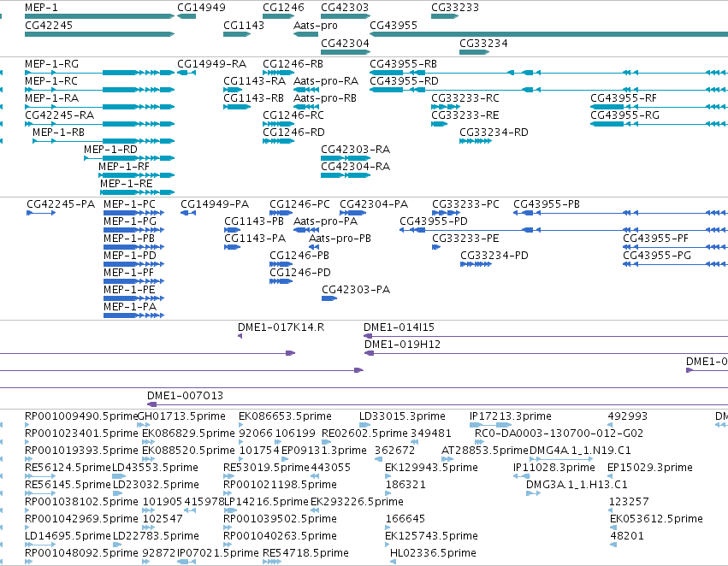
Task: Select the CG42304 gene label
Action: click(x=345, y=43)
